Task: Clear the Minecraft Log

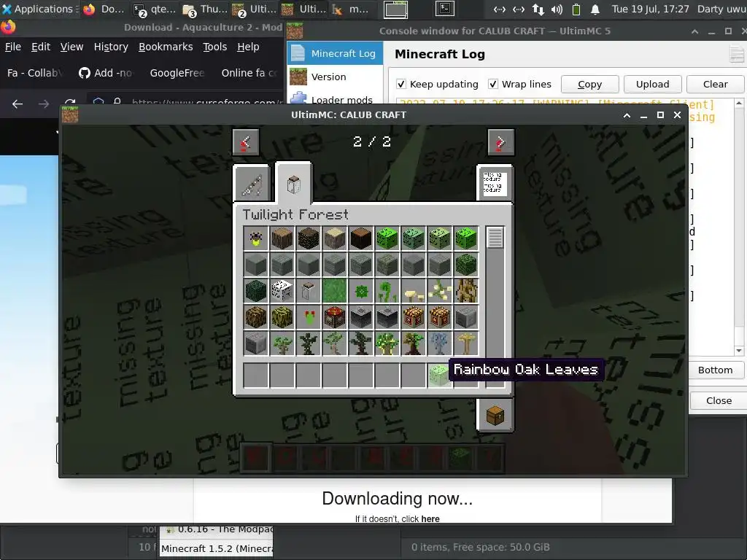Action: (x=715, y=85)
